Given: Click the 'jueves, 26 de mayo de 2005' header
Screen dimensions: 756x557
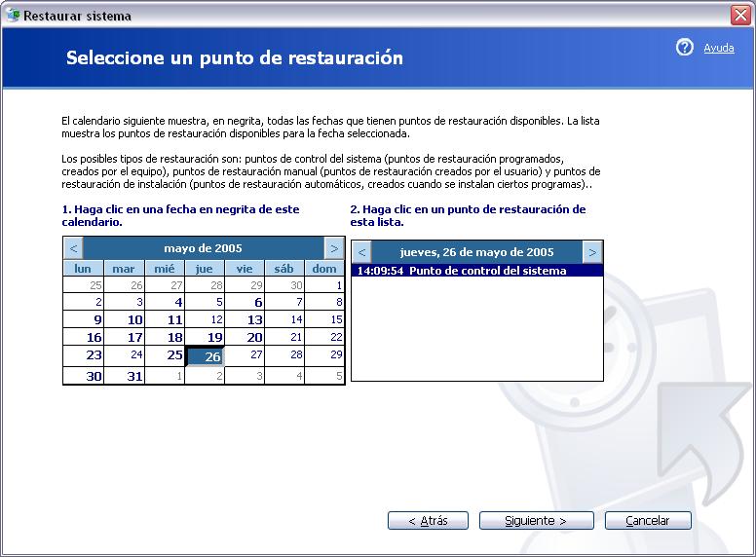Looking at the screenshot, I should point(476,252).
